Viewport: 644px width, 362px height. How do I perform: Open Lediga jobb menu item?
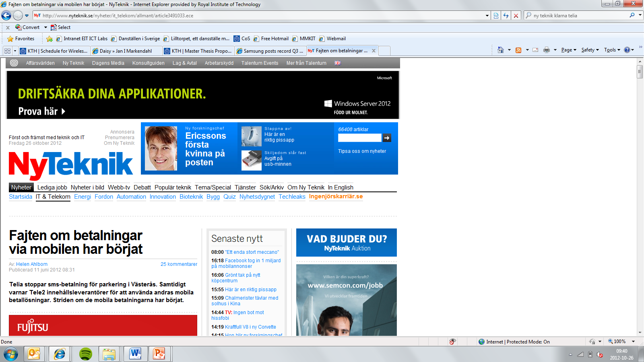click(52, 187)
